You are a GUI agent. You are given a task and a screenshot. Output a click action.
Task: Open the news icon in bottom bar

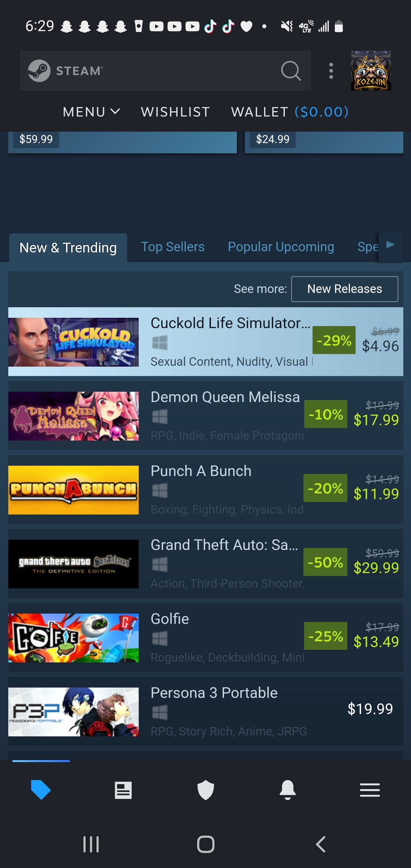click(123, 790)
